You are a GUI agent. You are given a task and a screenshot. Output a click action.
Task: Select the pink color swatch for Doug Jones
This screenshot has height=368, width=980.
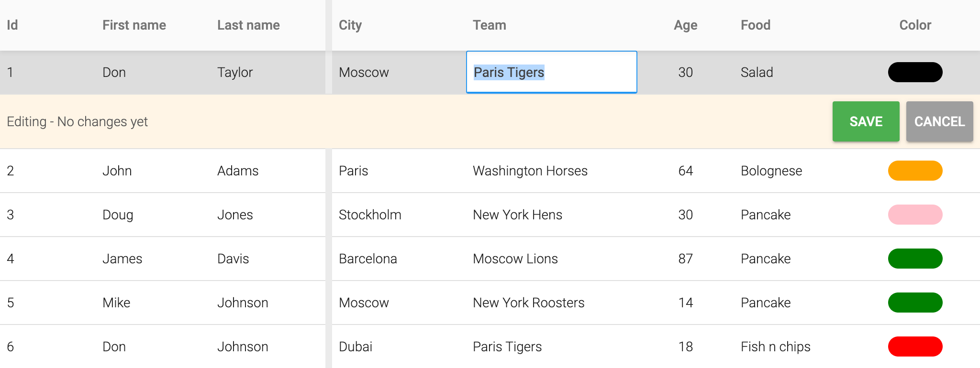point(915,215)
